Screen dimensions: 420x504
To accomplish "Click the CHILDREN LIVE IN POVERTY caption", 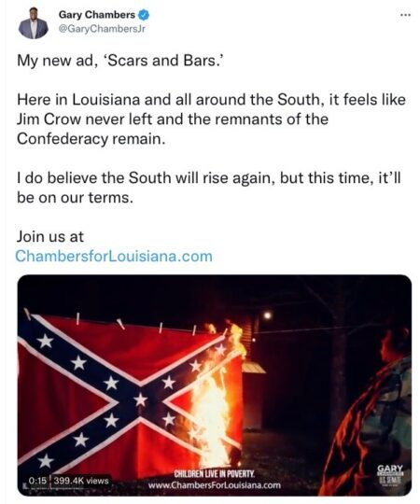I will pos(215,474).
